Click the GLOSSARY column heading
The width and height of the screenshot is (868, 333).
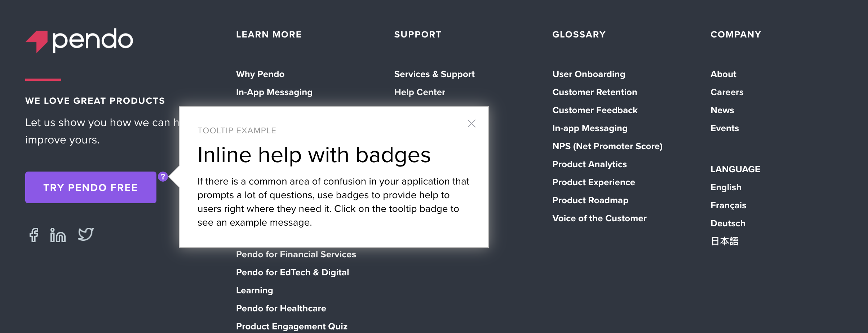[x=579, y=35]
